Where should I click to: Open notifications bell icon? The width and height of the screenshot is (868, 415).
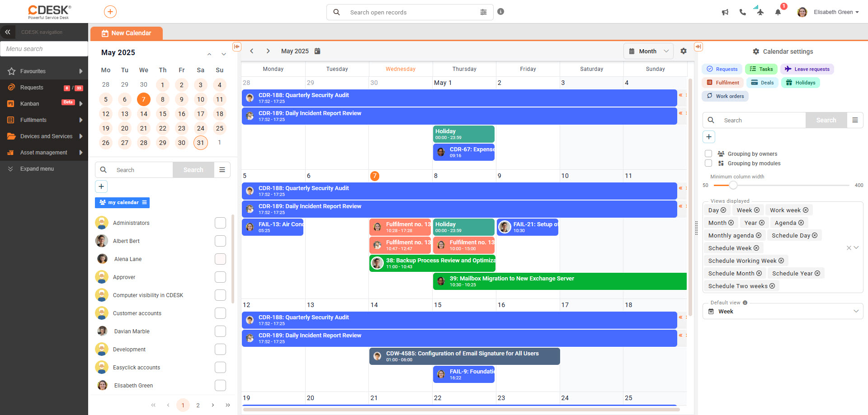[x=778, y=12]
